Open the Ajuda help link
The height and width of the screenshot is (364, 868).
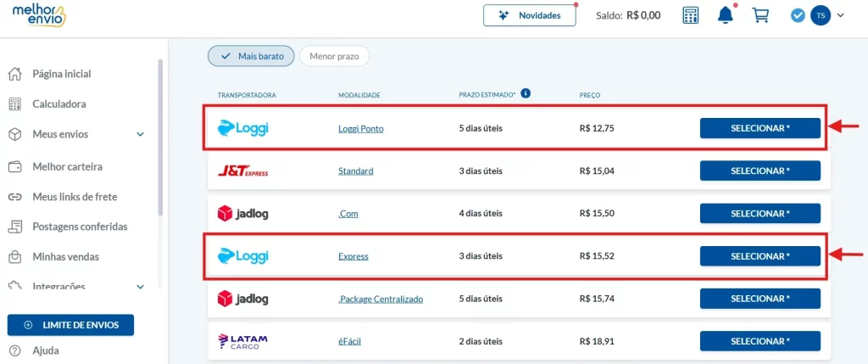46,350
